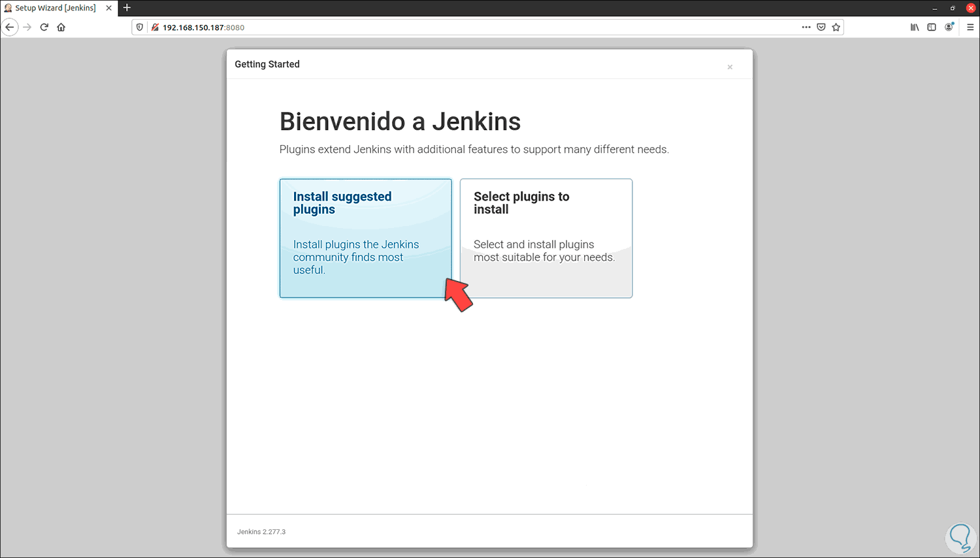Open the Library view icon

pyautogui.click(x=915, y=27)
